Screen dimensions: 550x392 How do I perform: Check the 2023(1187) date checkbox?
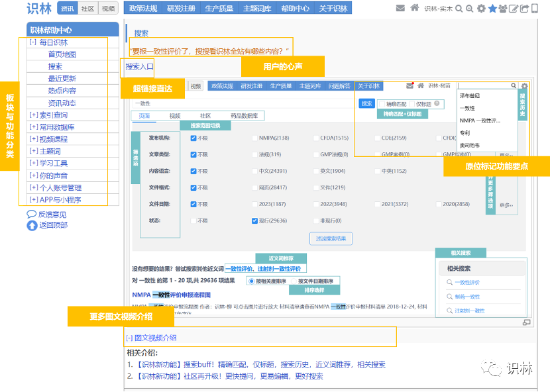254,204
